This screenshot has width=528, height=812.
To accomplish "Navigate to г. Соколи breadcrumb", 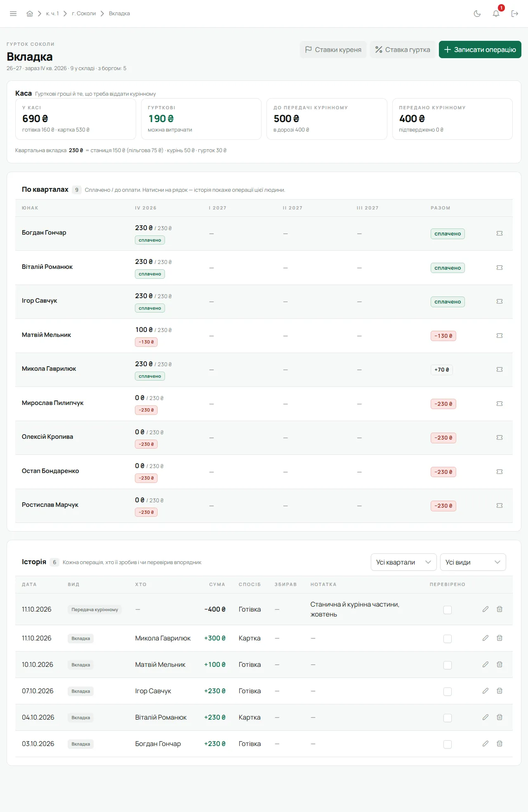I will point(84,14).
